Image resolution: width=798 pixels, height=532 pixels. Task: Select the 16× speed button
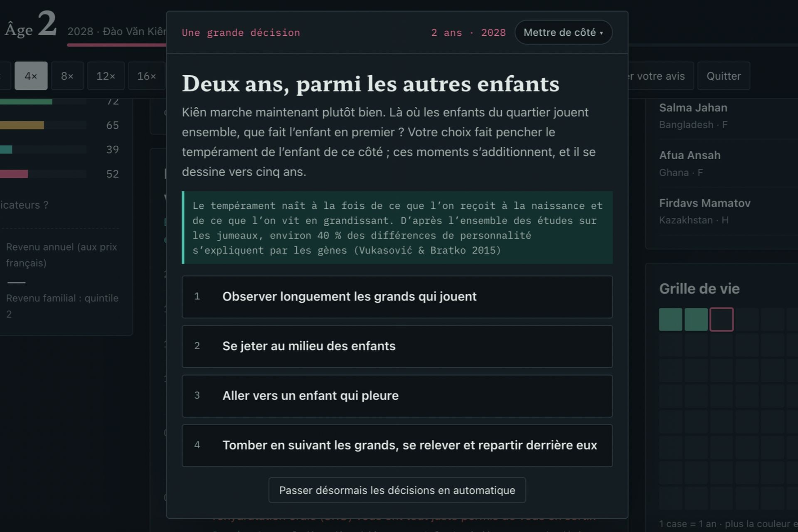147,76
